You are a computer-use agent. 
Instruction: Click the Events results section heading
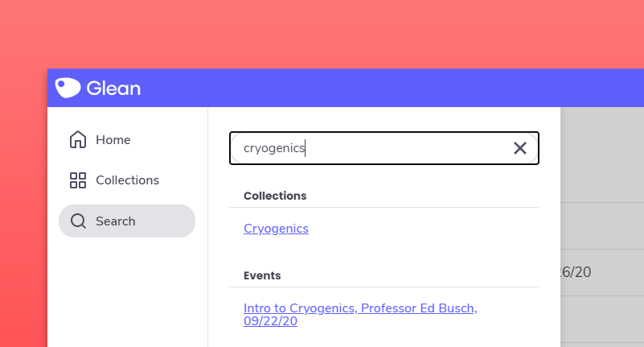[x=262, y=275]
